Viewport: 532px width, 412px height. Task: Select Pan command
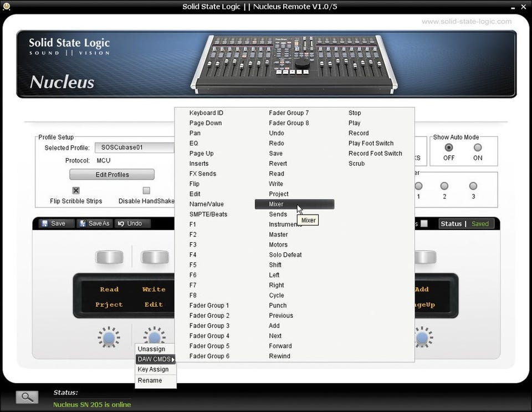pyautogui.click(x=195, y=134)
